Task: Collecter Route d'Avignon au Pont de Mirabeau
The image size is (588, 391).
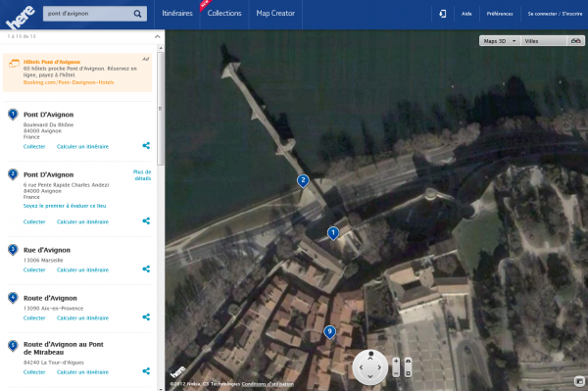Action: pos(34,372)
